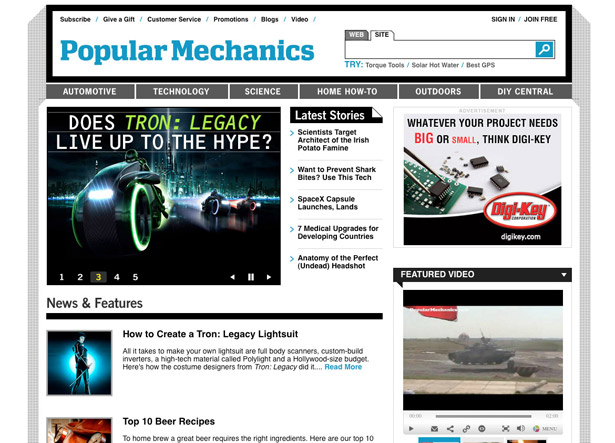Viewport: 615px width, 443px height.
Task: Visit the Blogs link
Action: click(269, 19)
